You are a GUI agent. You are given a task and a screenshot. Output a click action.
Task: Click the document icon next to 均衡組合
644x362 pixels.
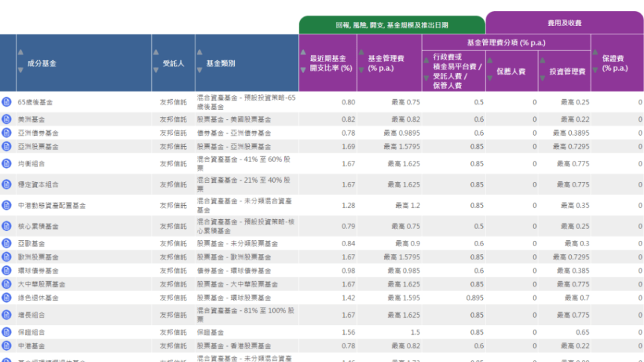[x=7, y=163]
